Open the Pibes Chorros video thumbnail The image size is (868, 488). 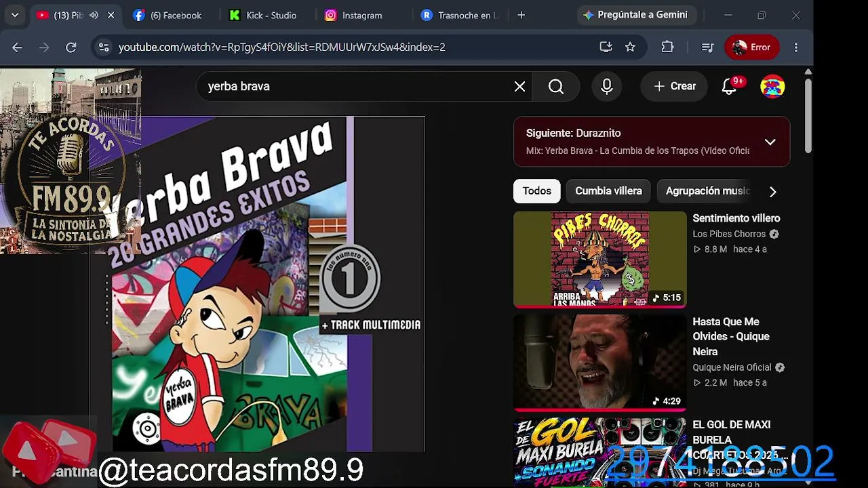click(600, 260)
